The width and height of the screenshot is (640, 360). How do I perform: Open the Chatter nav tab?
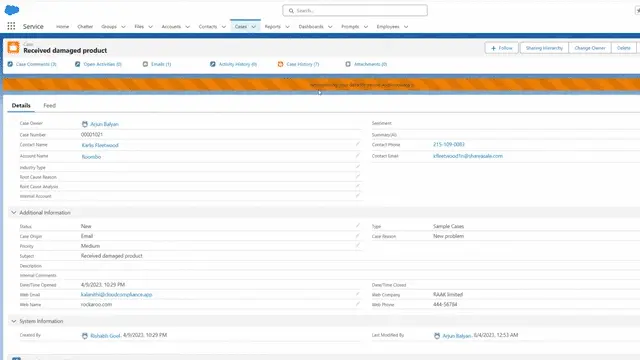85,27
